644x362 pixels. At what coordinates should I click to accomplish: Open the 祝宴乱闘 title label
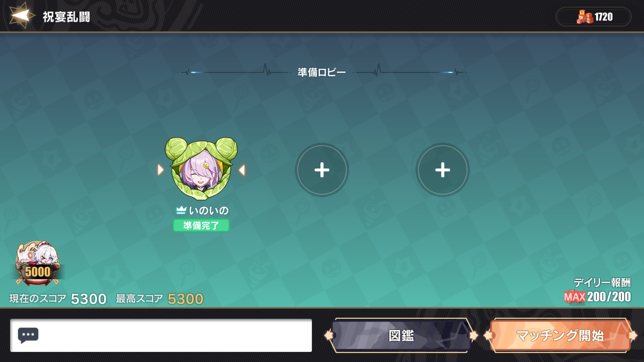coord(67,17)
